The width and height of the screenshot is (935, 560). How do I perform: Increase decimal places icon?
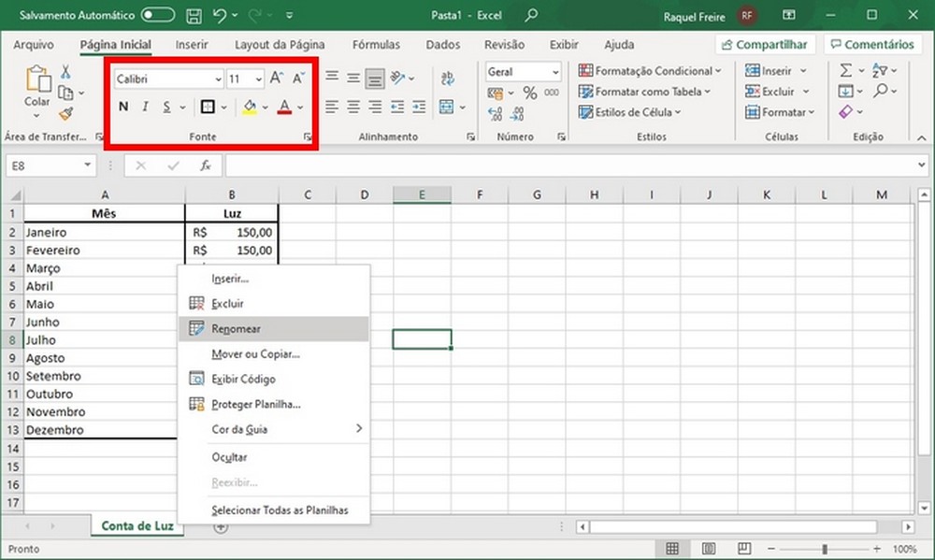coord(495,113)
